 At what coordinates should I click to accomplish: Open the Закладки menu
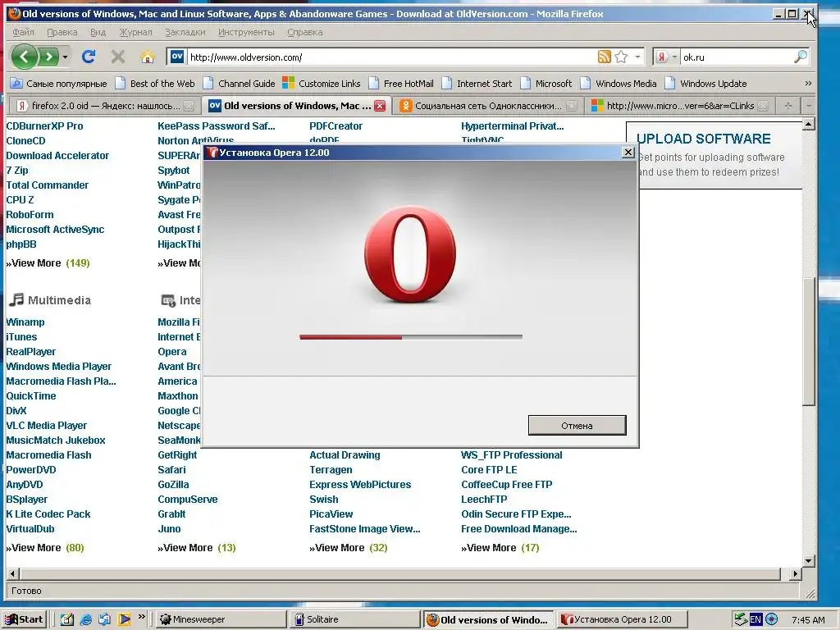coord(185,32)
